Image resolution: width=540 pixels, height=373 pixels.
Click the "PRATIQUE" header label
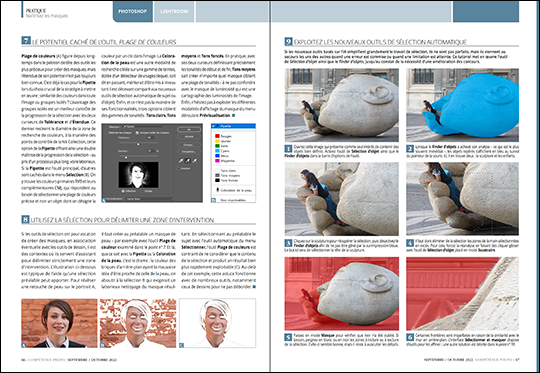coord(36,11)
